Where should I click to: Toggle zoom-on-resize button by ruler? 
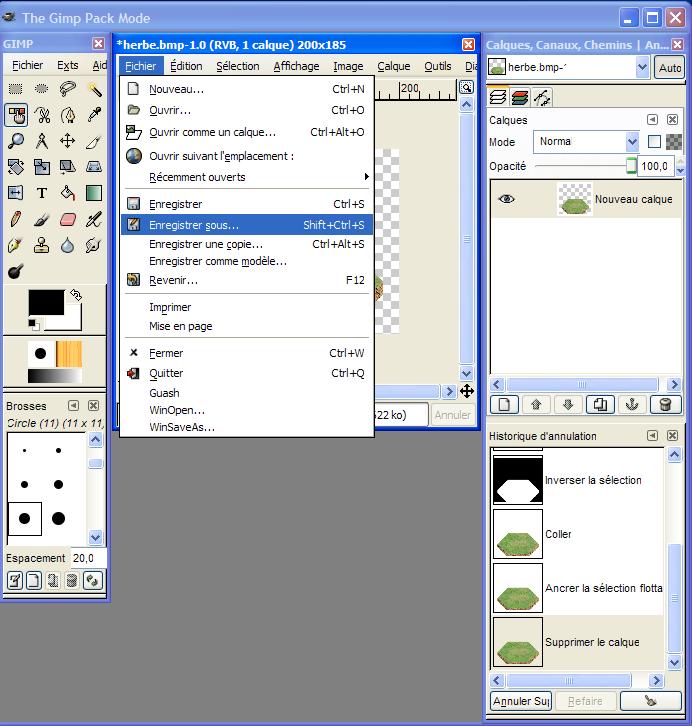pos(466,87)
